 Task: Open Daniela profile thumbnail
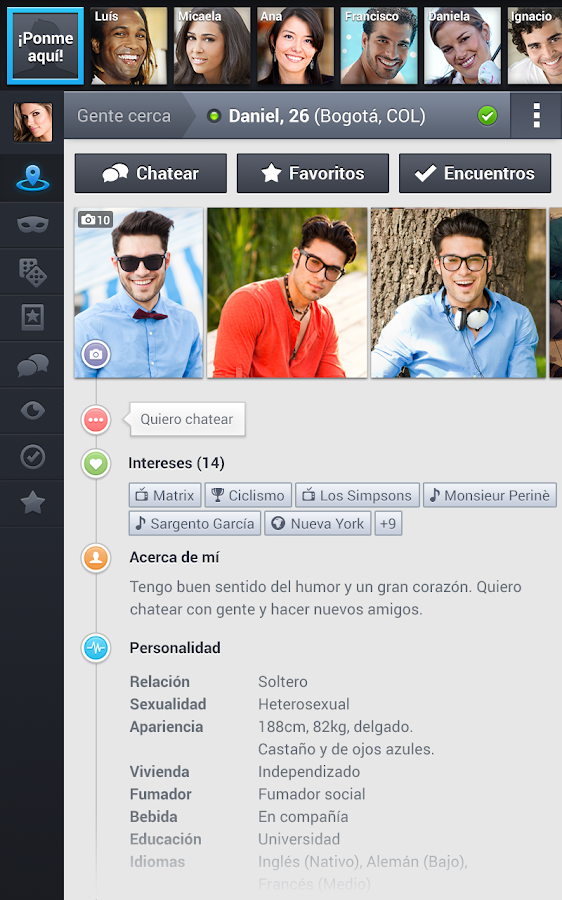click(462, 46)
